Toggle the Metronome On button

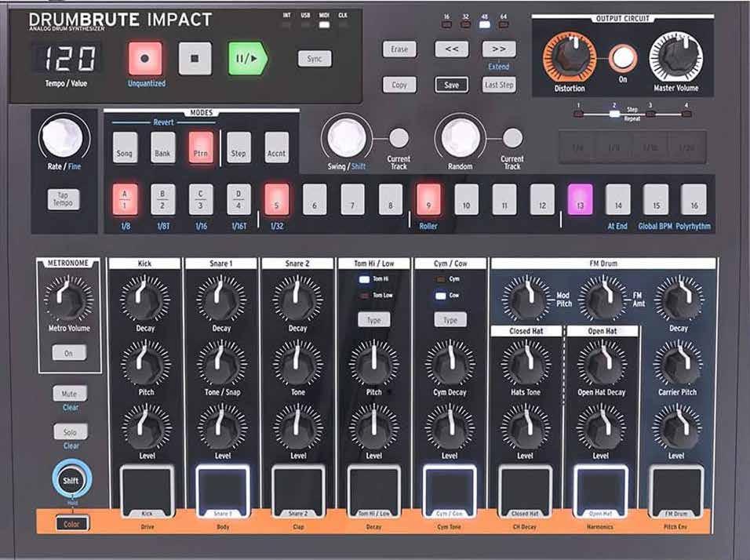[x=69, y=353]
